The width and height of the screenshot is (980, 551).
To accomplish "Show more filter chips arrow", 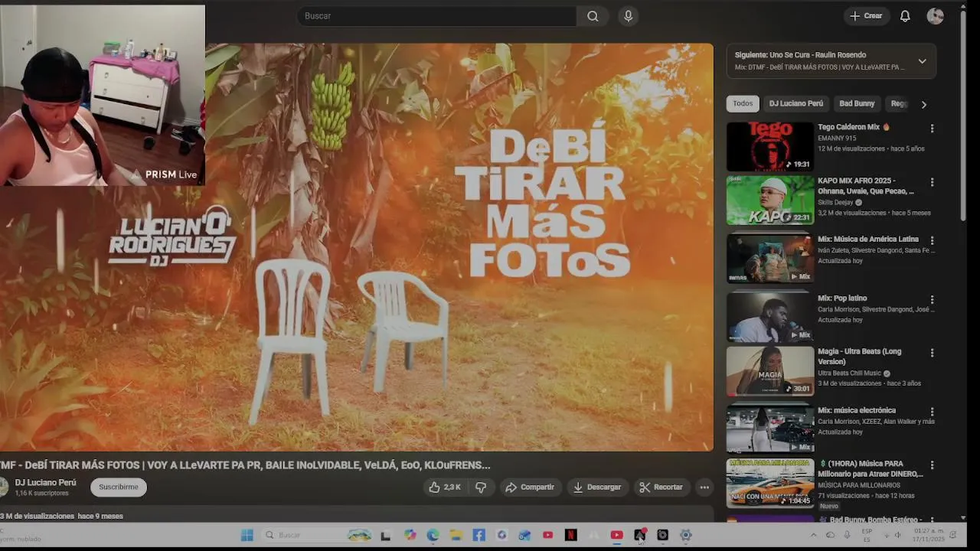I will click(923, 104).
